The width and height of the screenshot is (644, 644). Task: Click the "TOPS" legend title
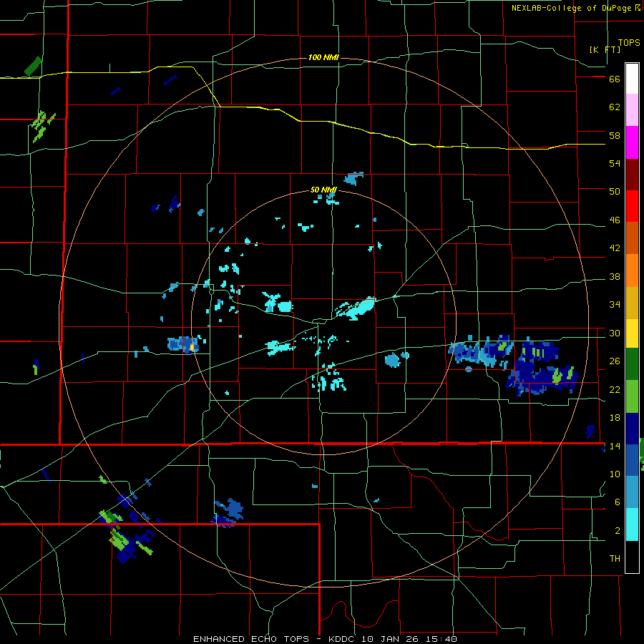coord(629,42)
